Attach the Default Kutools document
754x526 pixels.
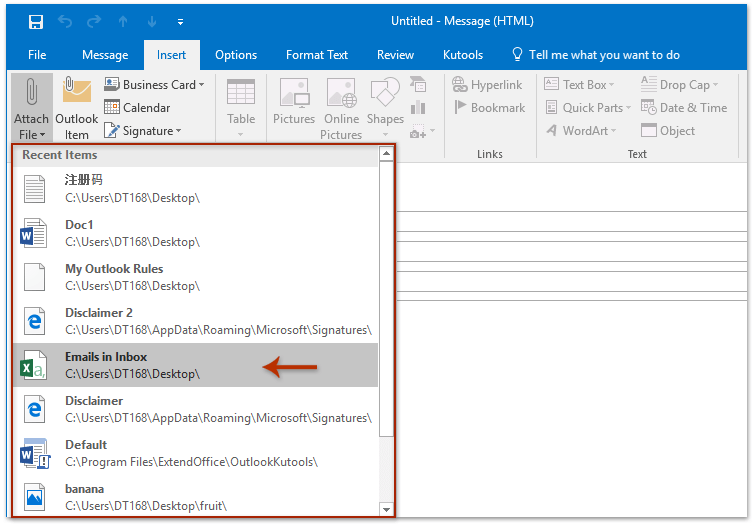pyautogui.click(x=195, y=453)
